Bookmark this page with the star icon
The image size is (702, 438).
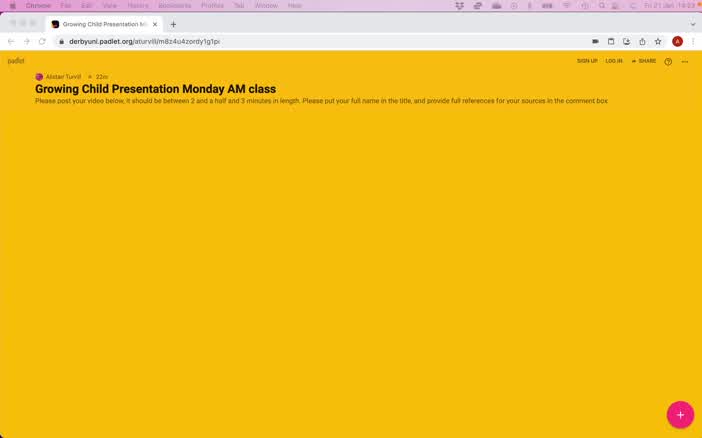pyautogui.click(x=658, y=42)
